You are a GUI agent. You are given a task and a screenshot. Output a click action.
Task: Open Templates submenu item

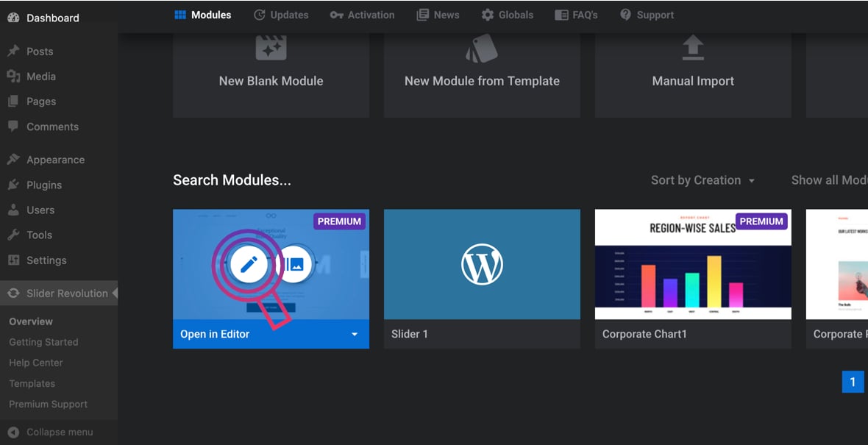(32, 383)
